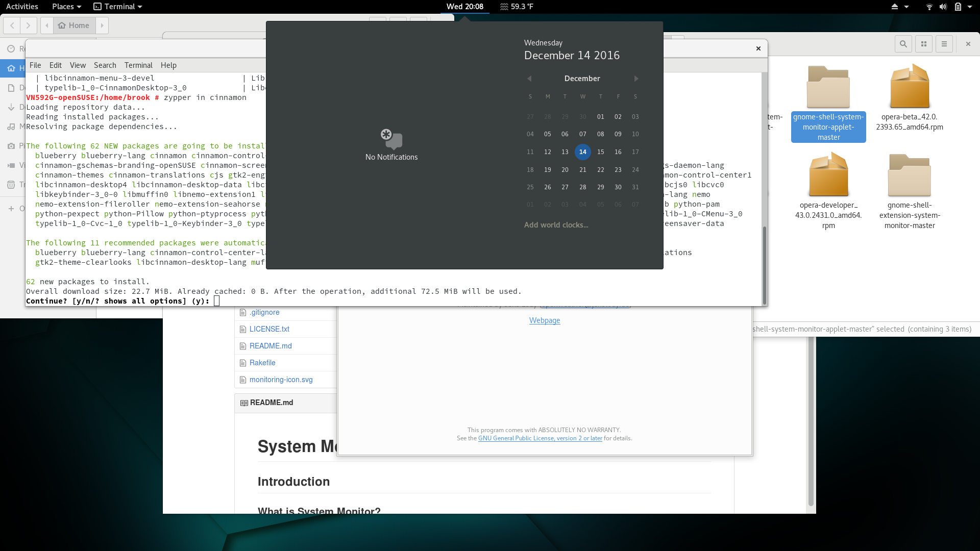Select opera-beta_42.0 rpm package

910,98
